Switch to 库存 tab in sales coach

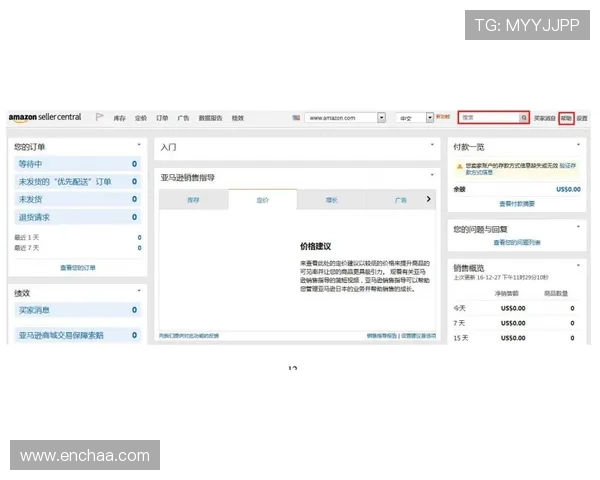[193, 199]
